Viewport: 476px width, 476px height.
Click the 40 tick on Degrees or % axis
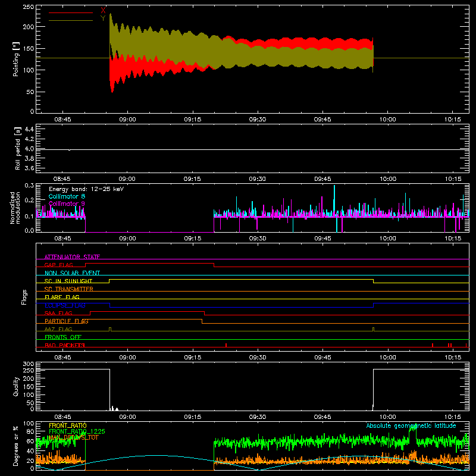30,451
